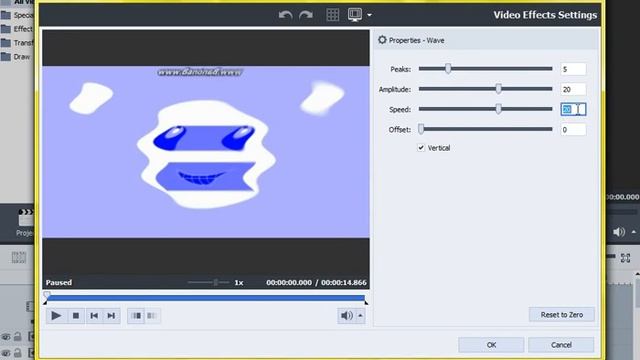Click the wave effect preview image
Screen dimensions: 640x360
click(x=206, y=152)
